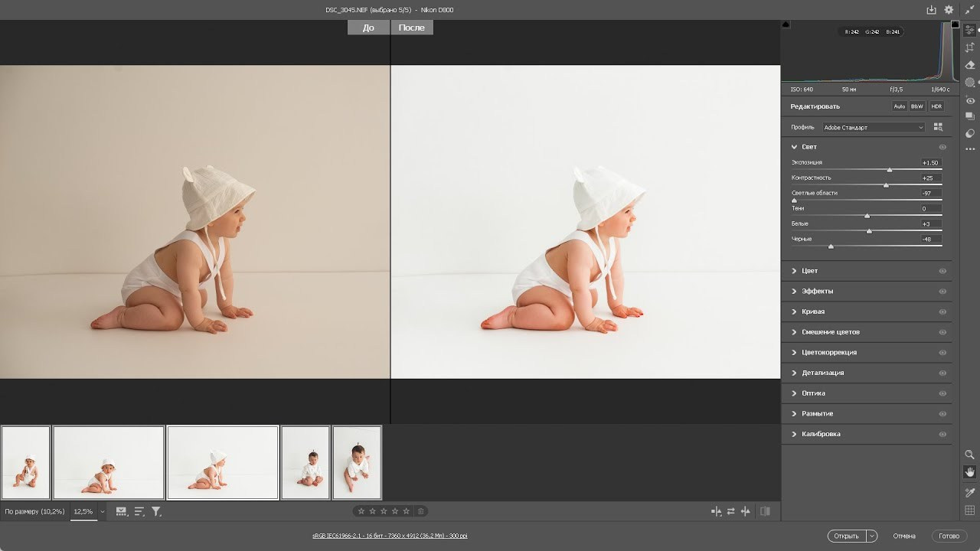Adjust the Экспозиция slider handle

point(890,170)
